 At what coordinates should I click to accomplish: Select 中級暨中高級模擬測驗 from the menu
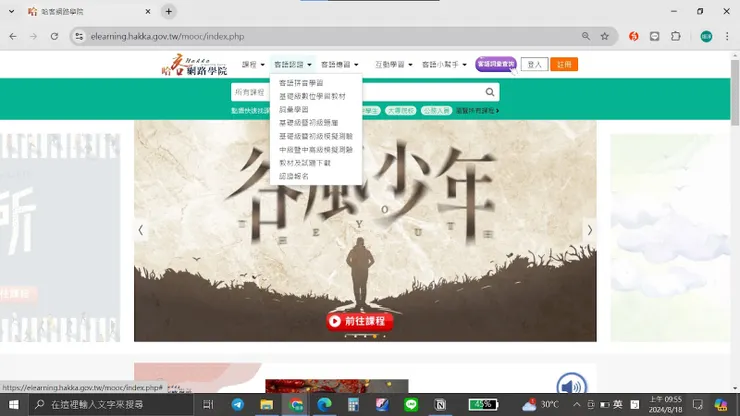(x=316, y=149)
